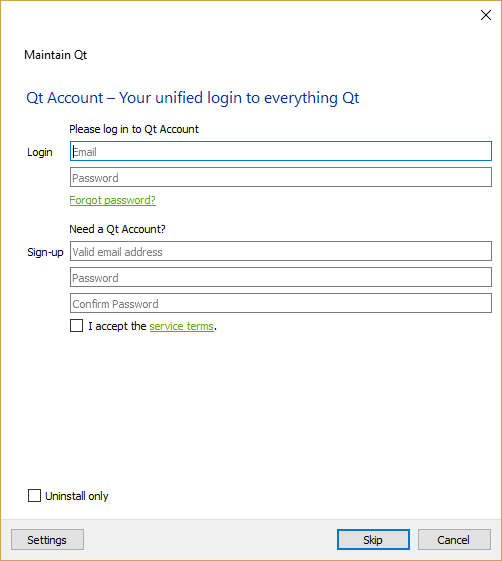Click the 'I accept the' label text

coord(117,326)
